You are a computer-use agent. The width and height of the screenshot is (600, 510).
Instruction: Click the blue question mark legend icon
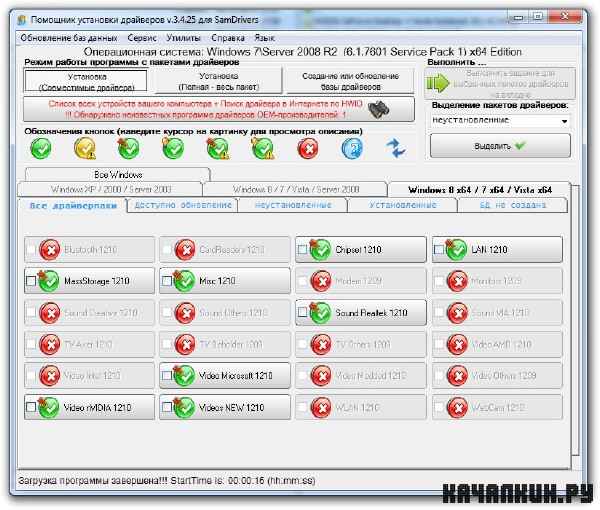[x=352, y=148]
